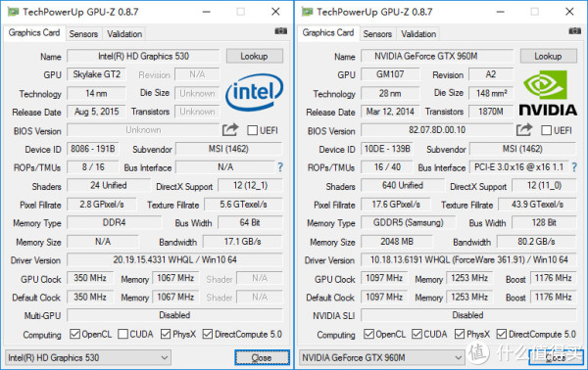Open Intel(R) HD Graphics 530 GPU dropdown

click(x=88, y=357)
